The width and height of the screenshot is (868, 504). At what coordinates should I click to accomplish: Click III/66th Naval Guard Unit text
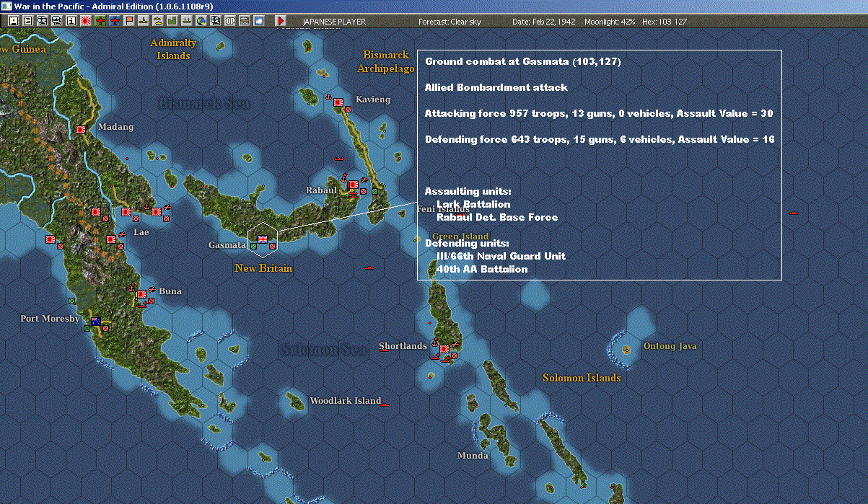pos(501,257)
